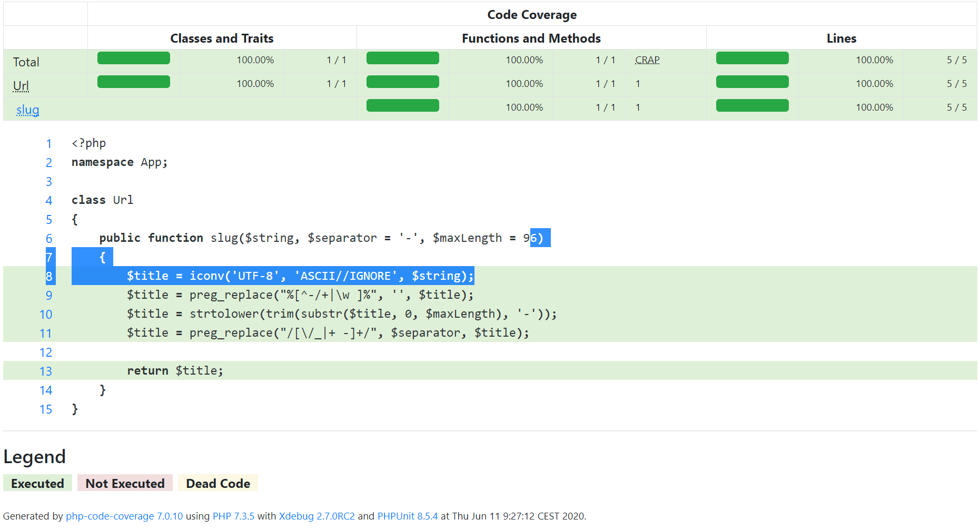Click the first preg_replace line with %[^-/+|\w ]%

pos(300,295)
